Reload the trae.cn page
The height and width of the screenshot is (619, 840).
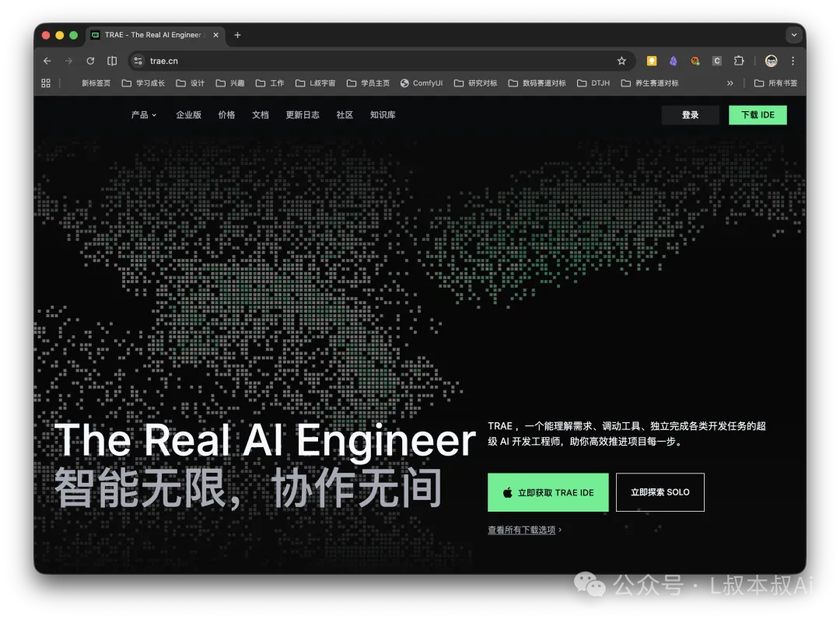90,61
